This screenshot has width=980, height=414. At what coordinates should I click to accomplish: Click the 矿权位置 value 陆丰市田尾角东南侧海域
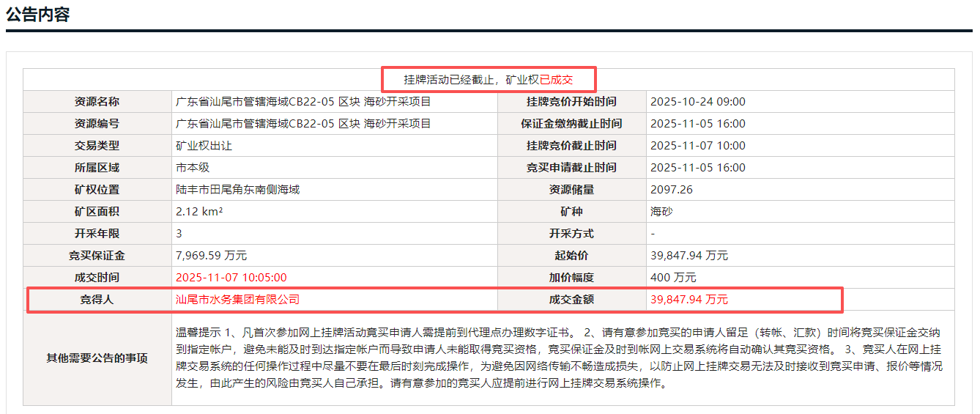click(x=237, y=190)
